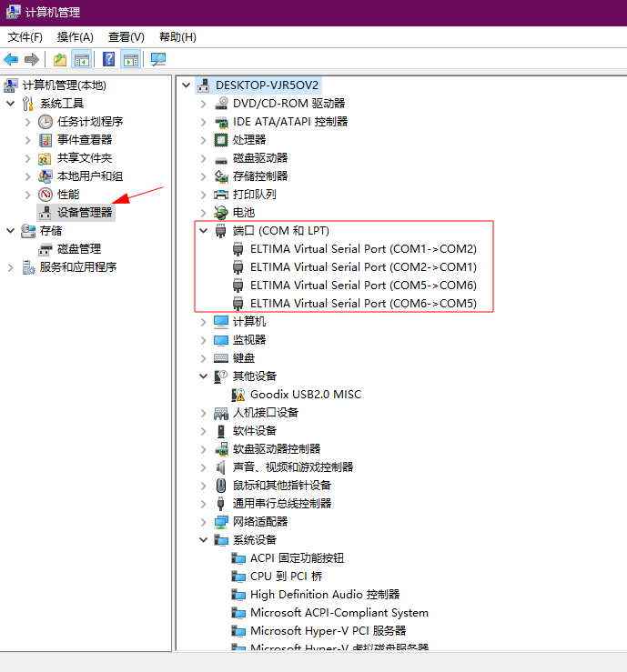Select High Definition Audio 控制器 device
627x672 pixels.
pos(325,595)
